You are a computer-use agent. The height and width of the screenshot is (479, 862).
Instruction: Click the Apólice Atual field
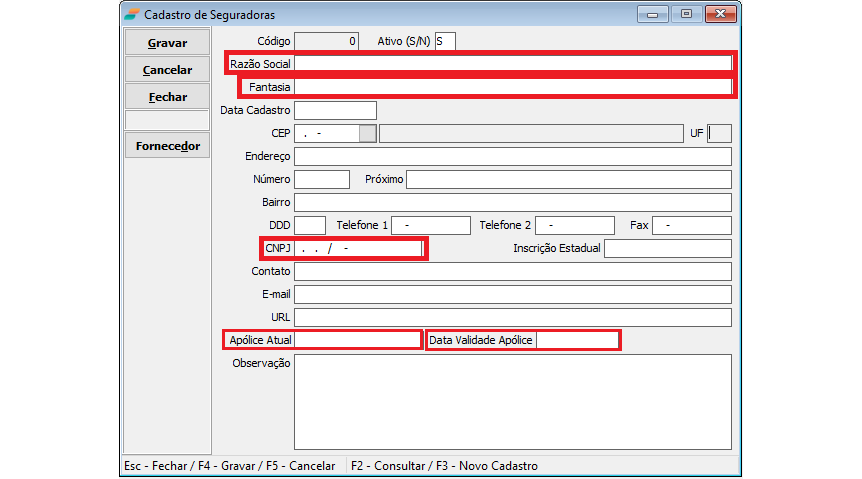[x=357, y=340]
